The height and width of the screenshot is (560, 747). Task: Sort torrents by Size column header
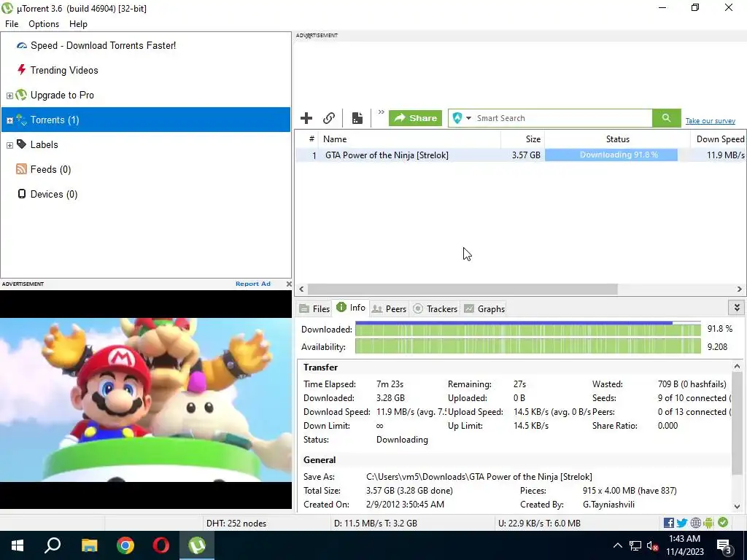tap(522, 139)
